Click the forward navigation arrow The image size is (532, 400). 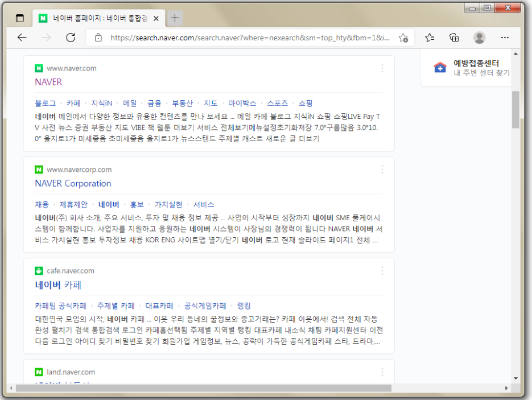[46, 38]
